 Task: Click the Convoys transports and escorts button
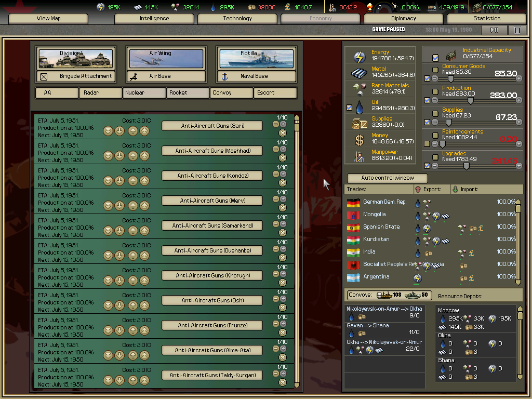coord(390,295)
